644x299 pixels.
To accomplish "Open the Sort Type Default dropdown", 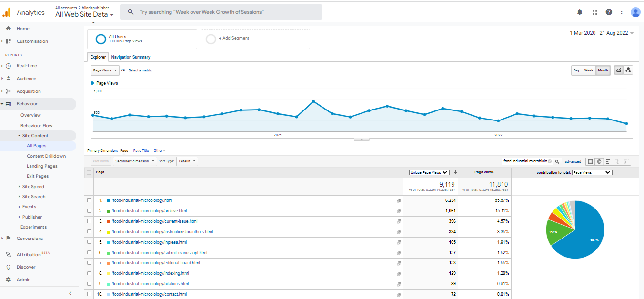I will tap(187, 161).
